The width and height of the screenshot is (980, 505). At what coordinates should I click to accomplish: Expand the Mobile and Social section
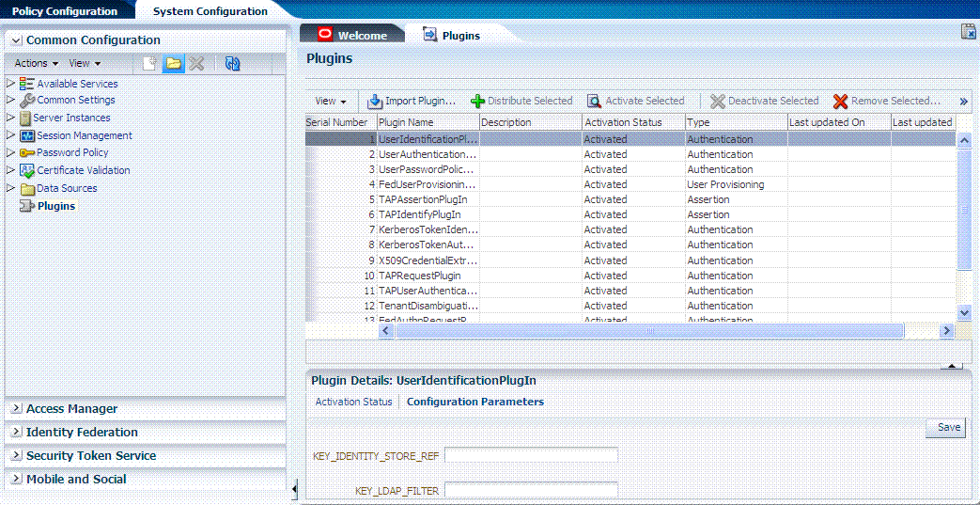tap(17, 480)
